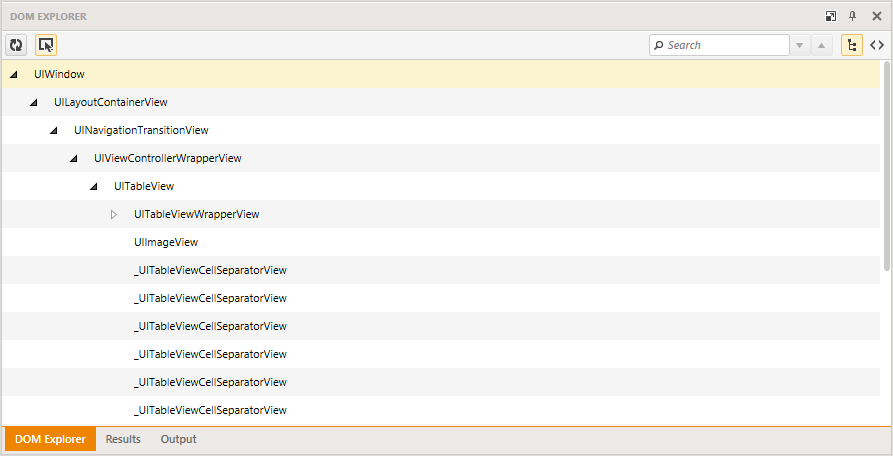This screenshot has height=456, width=893.
Task: Select the UINavigationTransitionView item
Action: tap(141, 130)
